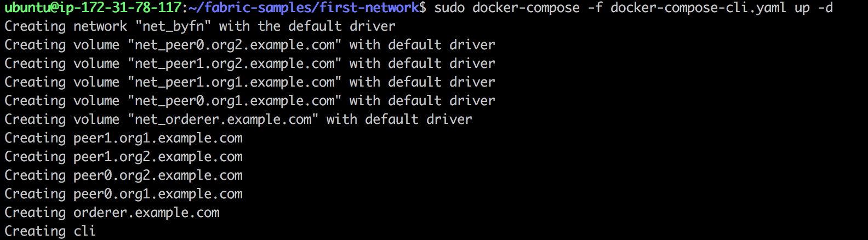
Task: Click the ~/fabric-samples/first-network path text
Action: (x=304, y=8)
